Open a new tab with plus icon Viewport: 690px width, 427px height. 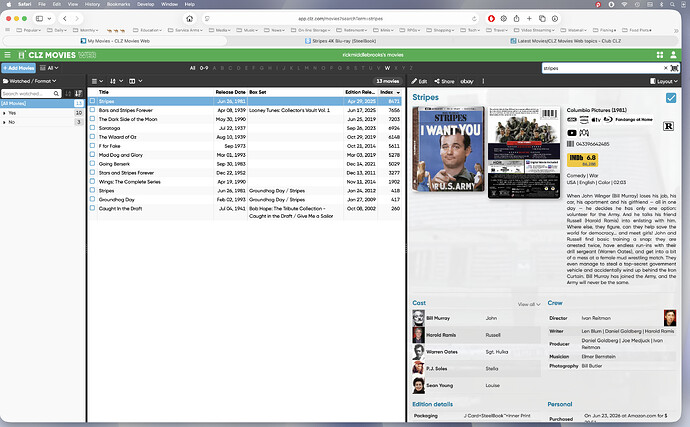click(529, 18)
